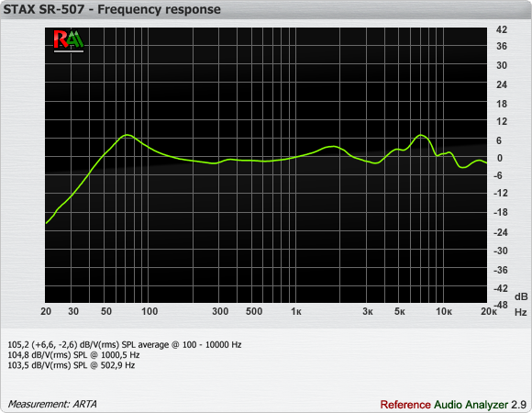This screenshot has height=413, width=532.
Task: Click the STAX SR-507 Frequency response title
Action: (112, 9)
